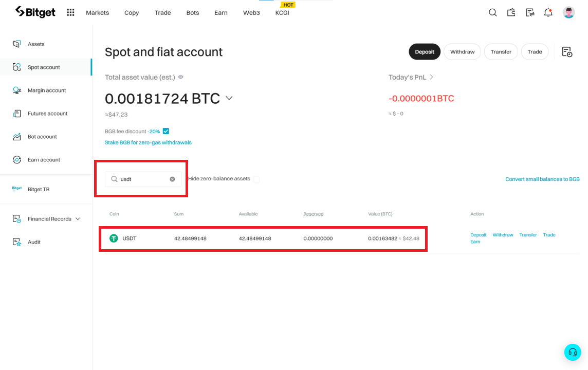The image size is (588, 370).
Task: Click Trade link in USDT row
Action: (x=549, y=235)
